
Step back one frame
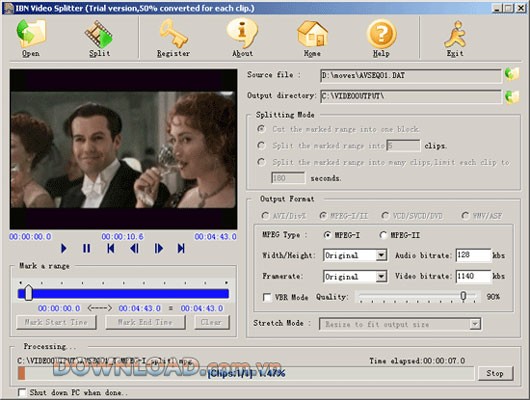(135, 249)
